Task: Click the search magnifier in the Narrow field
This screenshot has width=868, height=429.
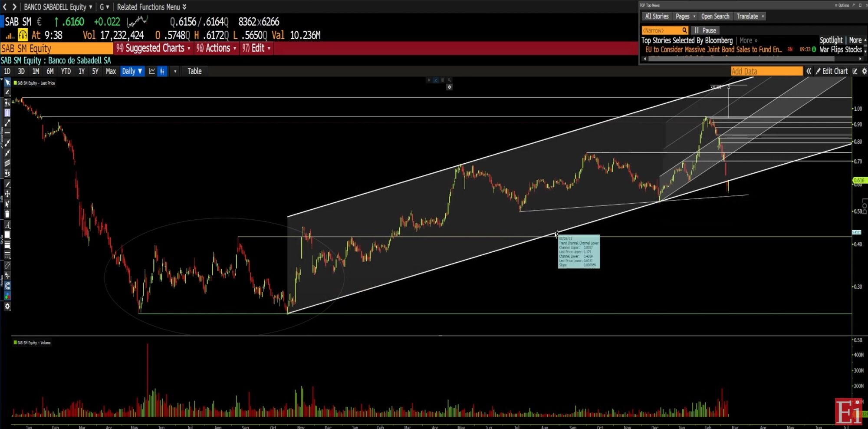Action: (684, 30)
